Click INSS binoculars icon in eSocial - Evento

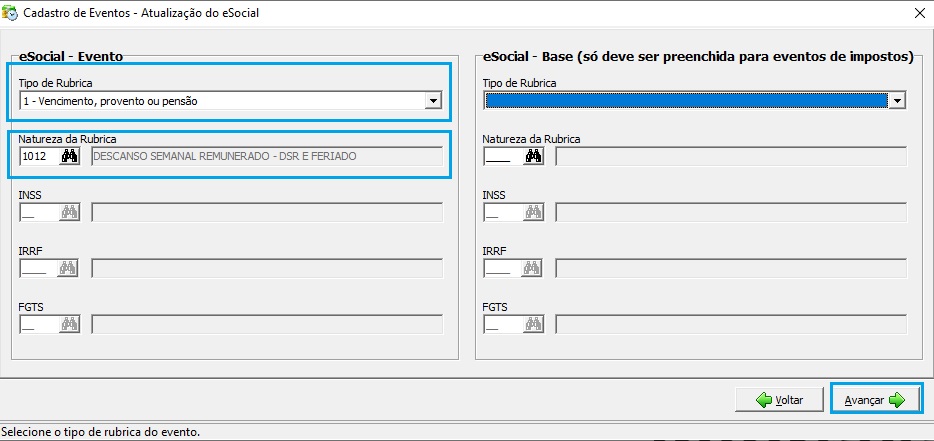pyautogui.click(x=70, y=212)
